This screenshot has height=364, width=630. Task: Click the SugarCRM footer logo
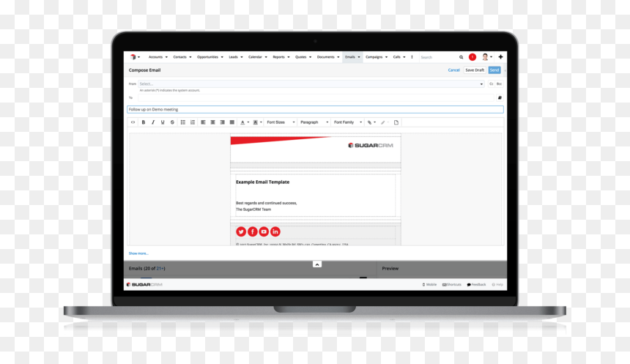(144, 284)
